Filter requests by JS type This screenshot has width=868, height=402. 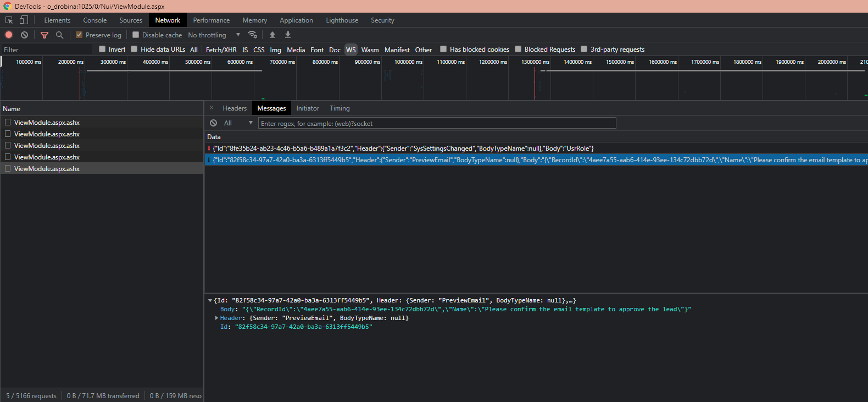[x=245, y=49]
